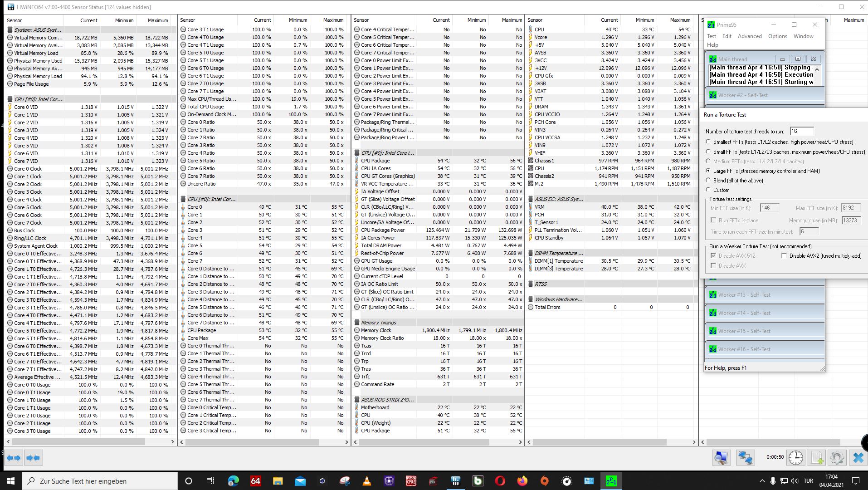Collapse the ASUS ROG STRIX Z49 sensor group header

(x=438, y=400)
